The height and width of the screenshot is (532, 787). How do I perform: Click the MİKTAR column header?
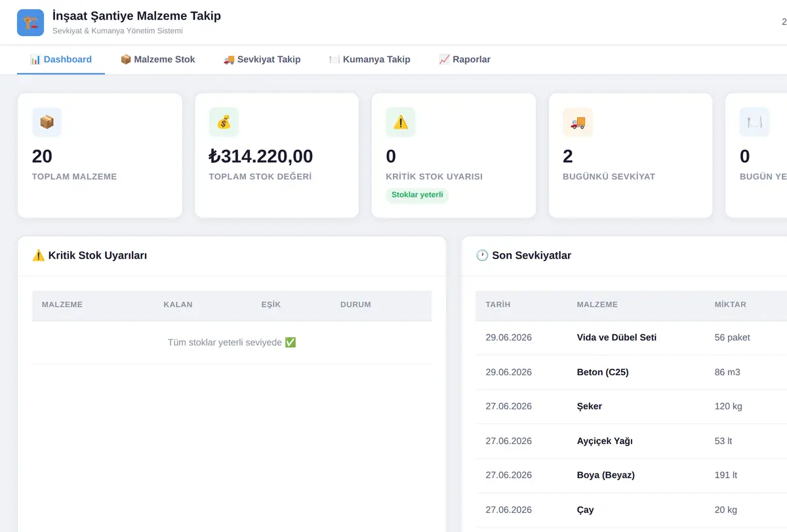[730, 304]
